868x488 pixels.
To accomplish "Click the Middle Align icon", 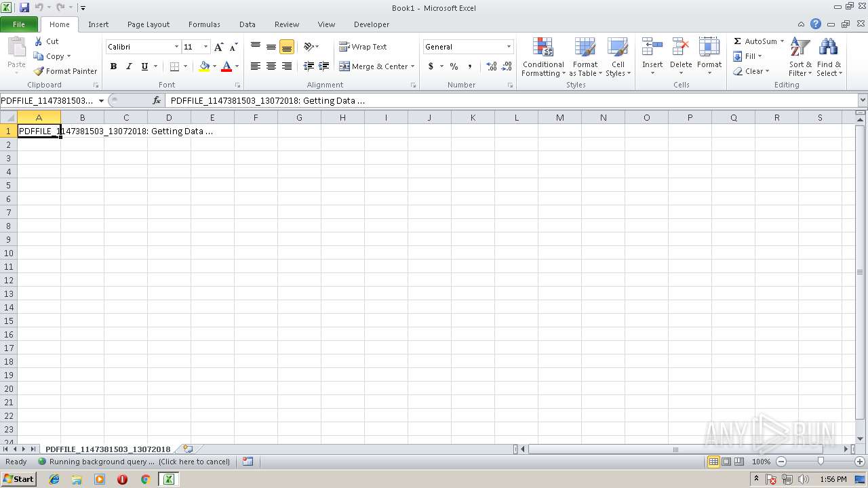I will point(271,47).
